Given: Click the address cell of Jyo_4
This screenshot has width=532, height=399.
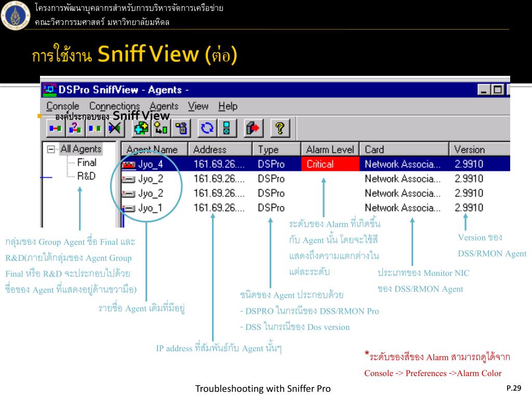Looking at the screenshot, I should coord(219,164).
